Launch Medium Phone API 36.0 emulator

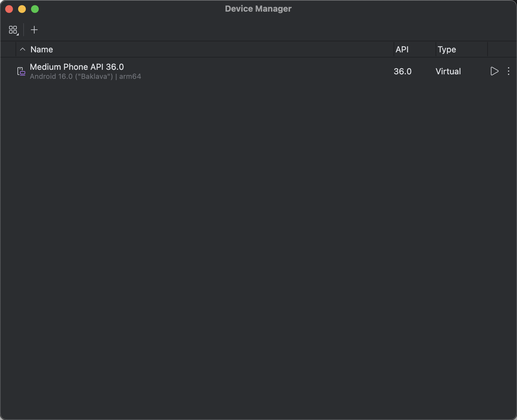[494, 71]
